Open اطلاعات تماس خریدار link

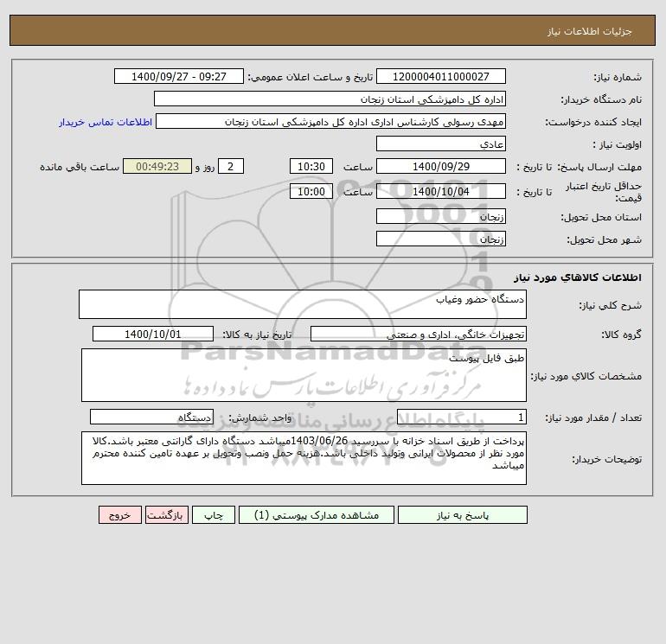click(x=106, y=122)
